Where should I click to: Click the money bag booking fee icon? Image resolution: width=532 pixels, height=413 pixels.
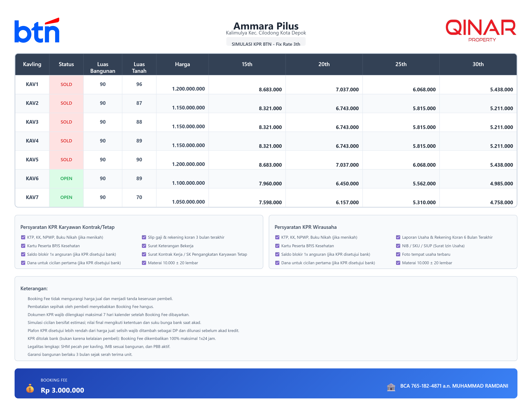pos(30,388)
